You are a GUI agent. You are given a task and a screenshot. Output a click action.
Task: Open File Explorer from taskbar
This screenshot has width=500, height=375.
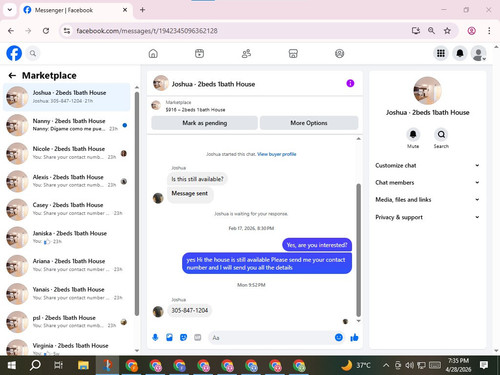pyautogui.click(x=83, y=366)
